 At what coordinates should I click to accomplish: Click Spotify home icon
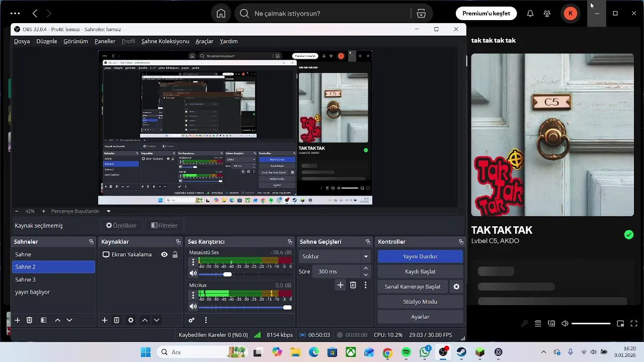(x=221, y=14)
